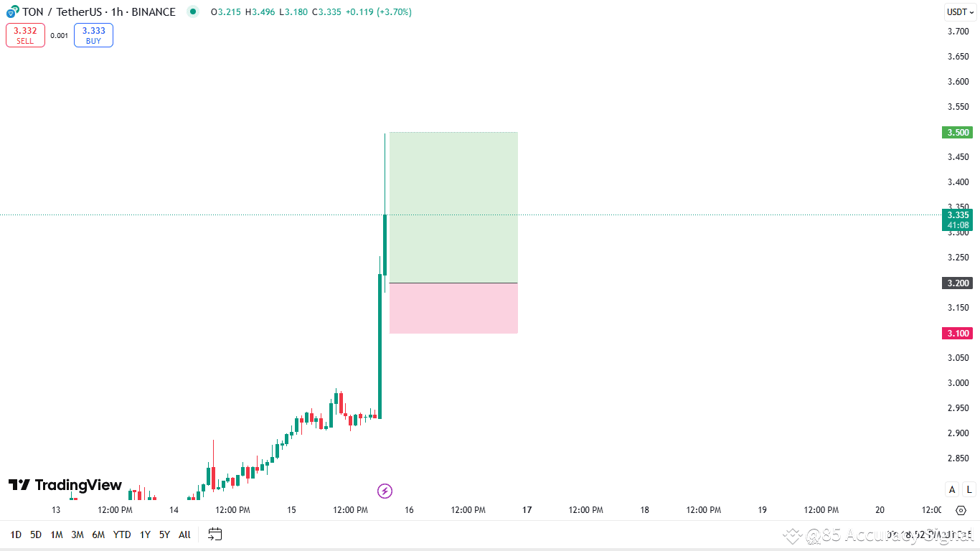Click the purple lightning event marker on chart
980x551 pixels.
click(385, 491)
